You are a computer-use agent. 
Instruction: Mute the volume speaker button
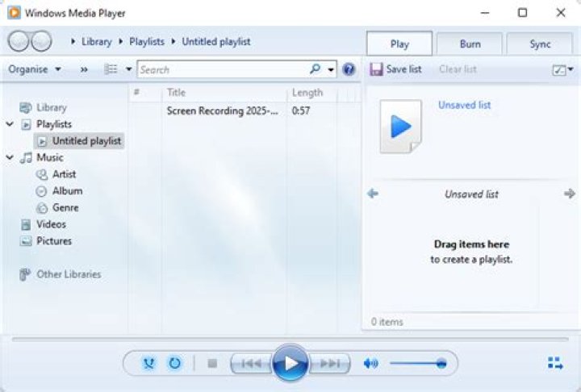(x=370, y=364)
